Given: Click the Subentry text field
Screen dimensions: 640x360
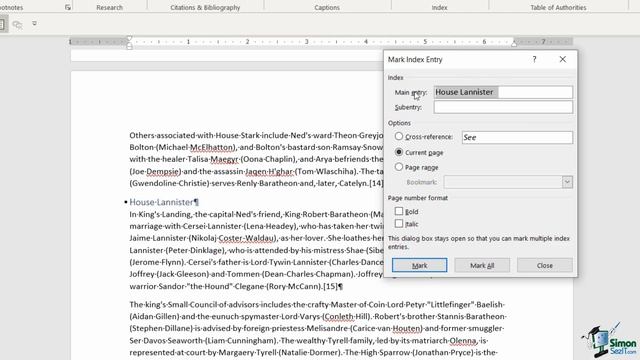Looking at the screenshot, I should 503,107.
